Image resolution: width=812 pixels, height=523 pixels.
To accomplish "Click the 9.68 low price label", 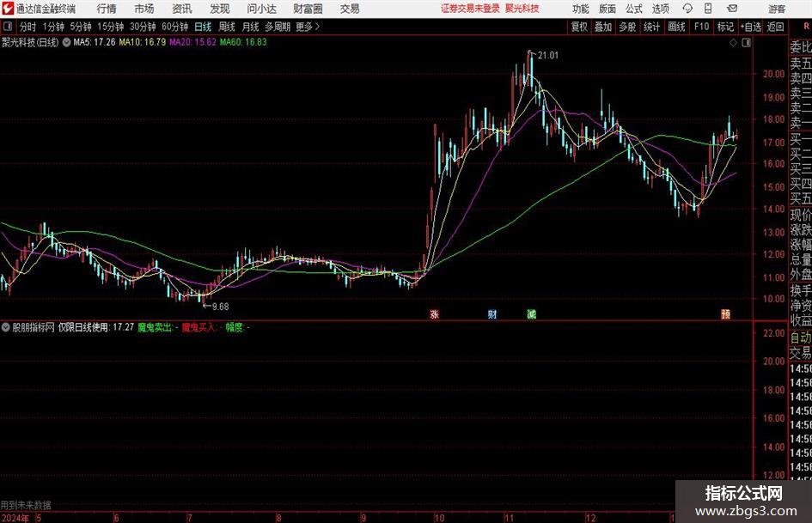I will click(221, 307).
